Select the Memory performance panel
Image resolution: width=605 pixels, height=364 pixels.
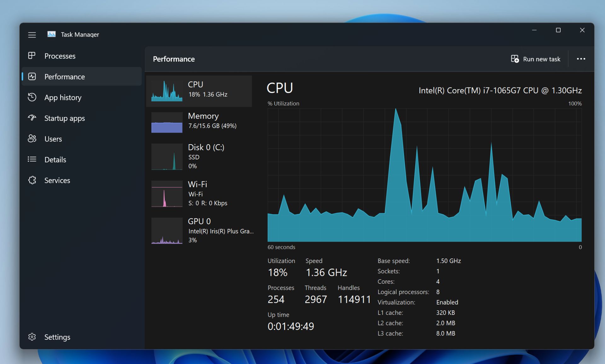200,121
